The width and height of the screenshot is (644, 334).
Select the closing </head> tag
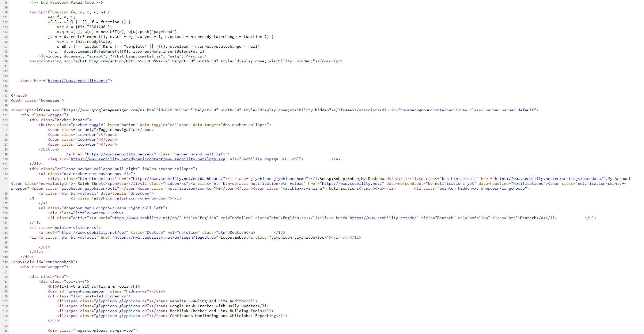coord(19,95)
